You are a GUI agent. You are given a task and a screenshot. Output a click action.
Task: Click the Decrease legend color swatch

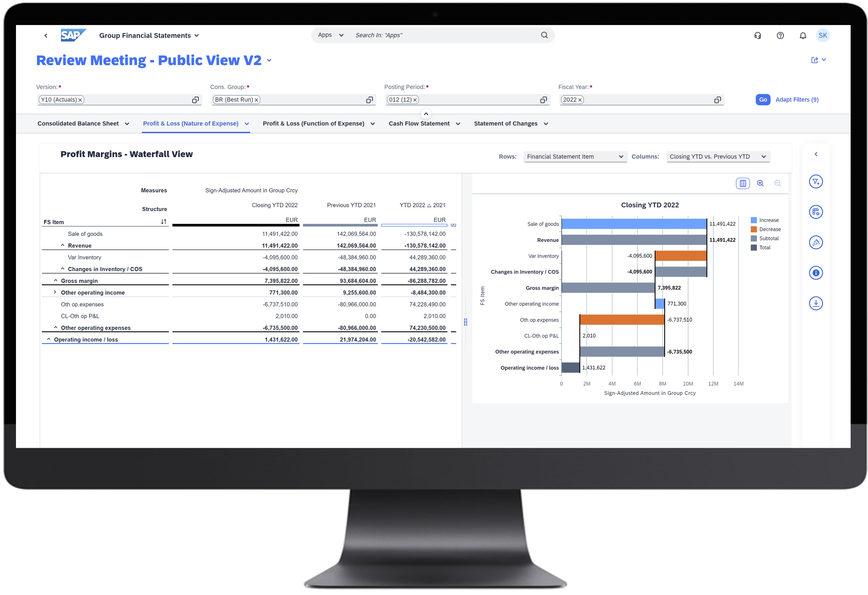[x=754, y=229]
